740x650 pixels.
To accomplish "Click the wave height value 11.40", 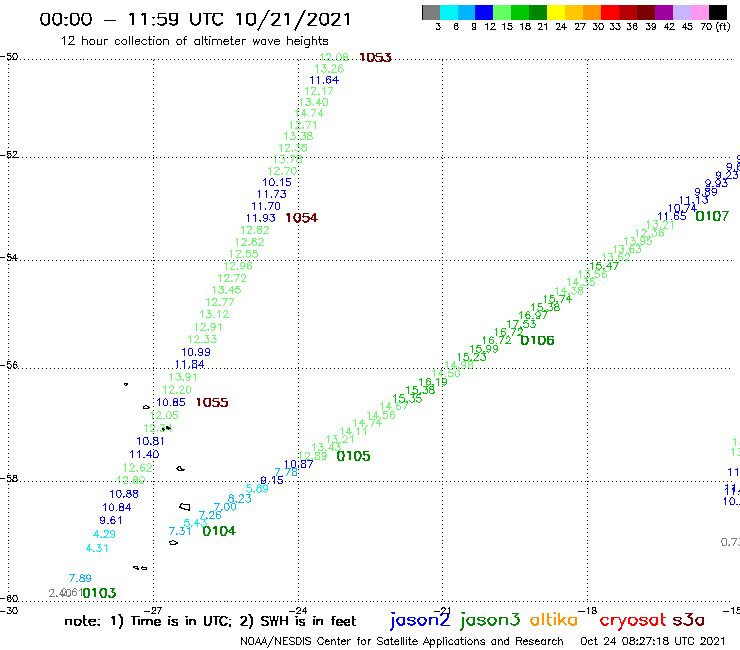I will point(144,455).
